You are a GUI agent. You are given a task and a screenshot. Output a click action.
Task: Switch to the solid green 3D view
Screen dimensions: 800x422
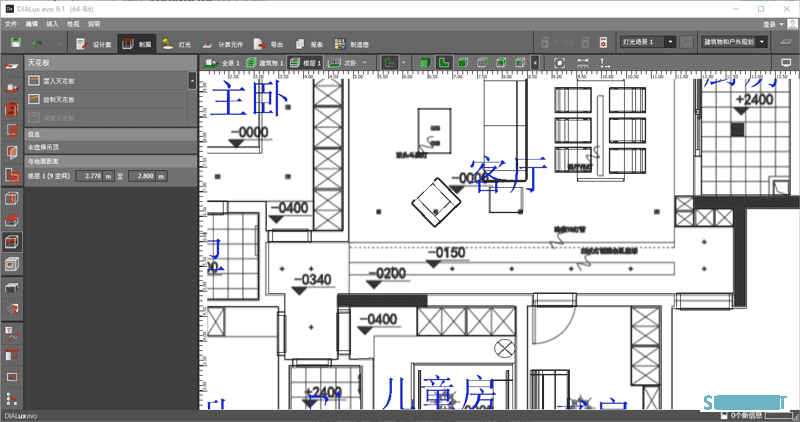[x=424, y=63]
